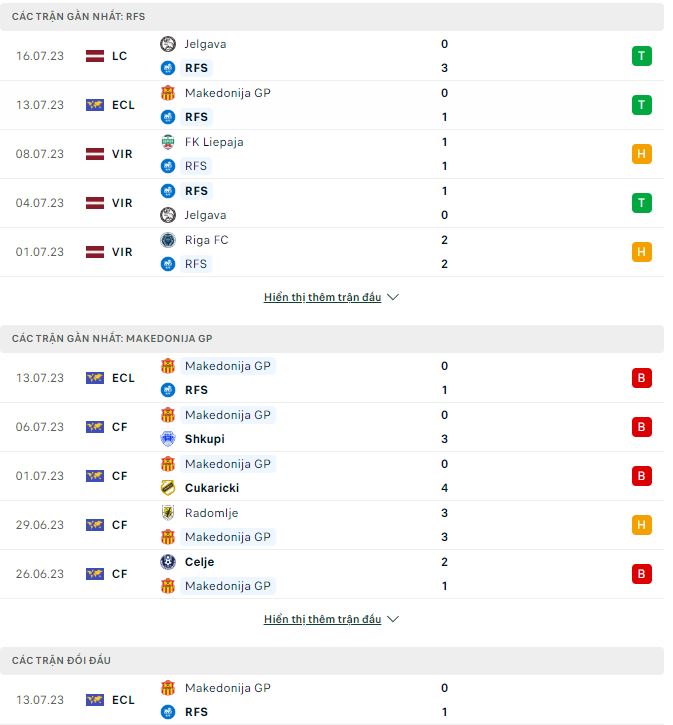Click the Riga FC team crest

(168, 240)
